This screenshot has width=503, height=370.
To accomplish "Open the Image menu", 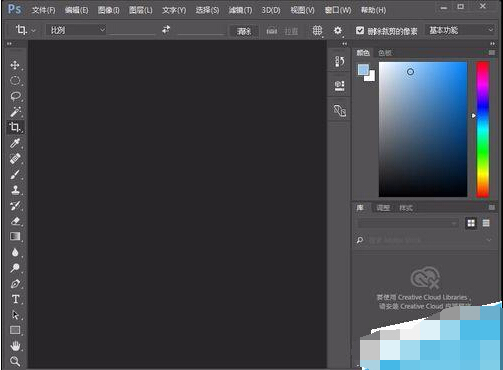I will pyautogui.click(x=108, y=10).
